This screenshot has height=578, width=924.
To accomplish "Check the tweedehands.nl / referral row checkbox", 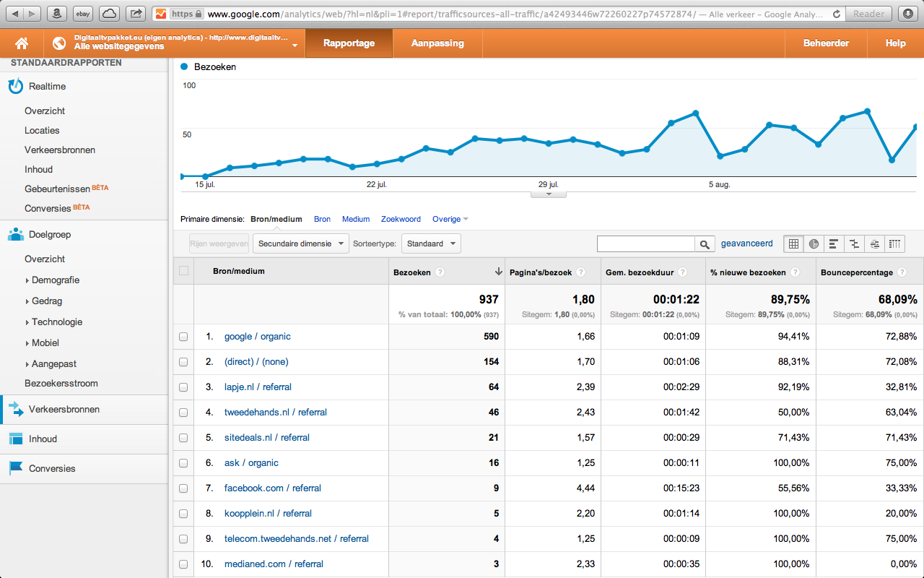I will (x=183, y=413).
